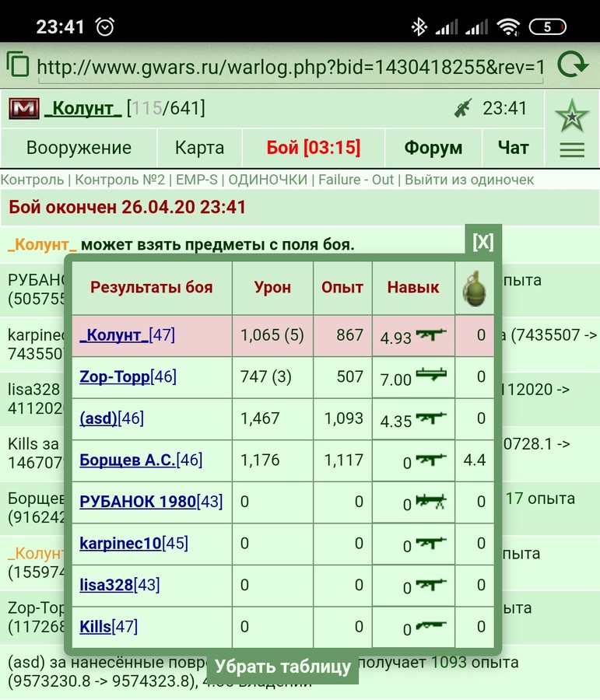Open the Бой [03:15] tab
600x700 pixels.
click(313, 148)
